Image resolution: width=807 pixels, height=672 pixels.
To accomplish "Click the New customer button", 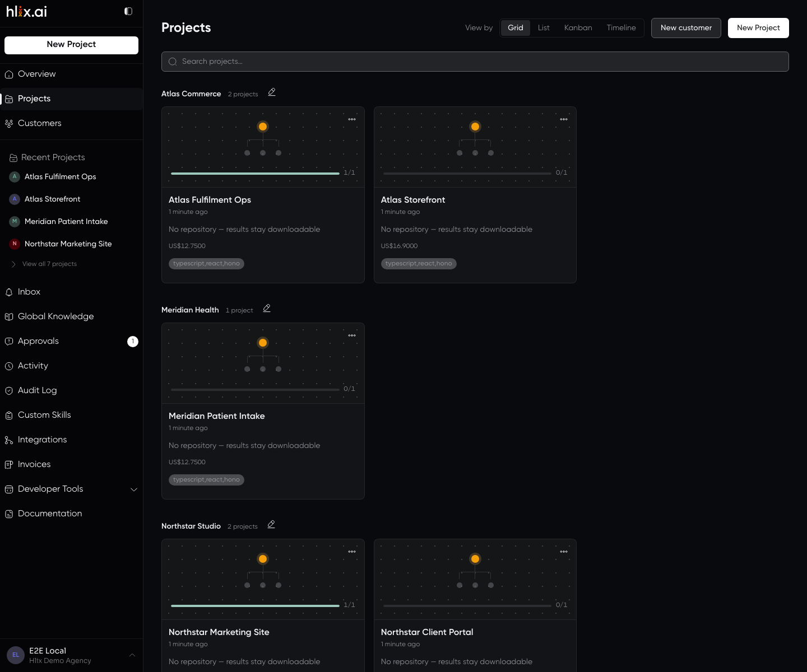I will (686, 28).
